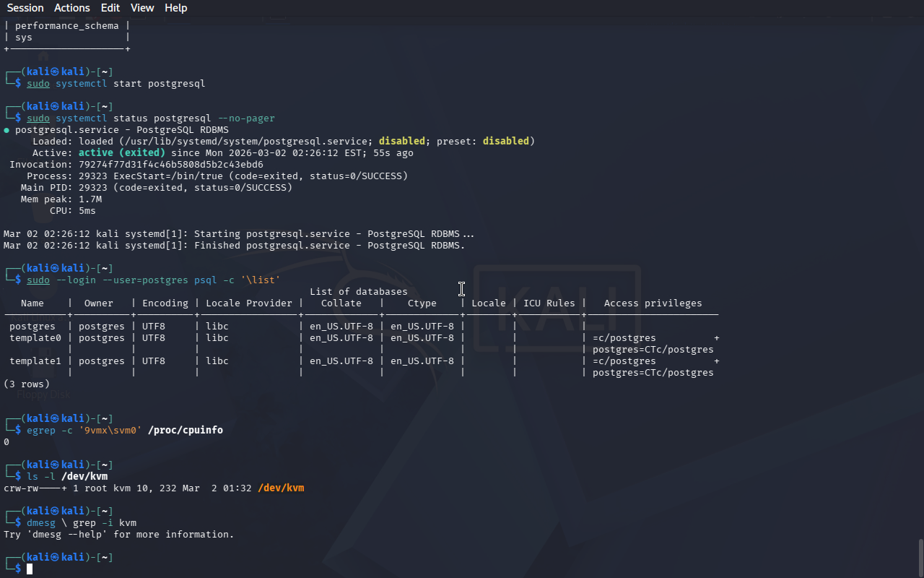Screen dimensions: 924x578
Task: Click the empty prompt cursor at bottom
Action: click(x=30, y=569)
